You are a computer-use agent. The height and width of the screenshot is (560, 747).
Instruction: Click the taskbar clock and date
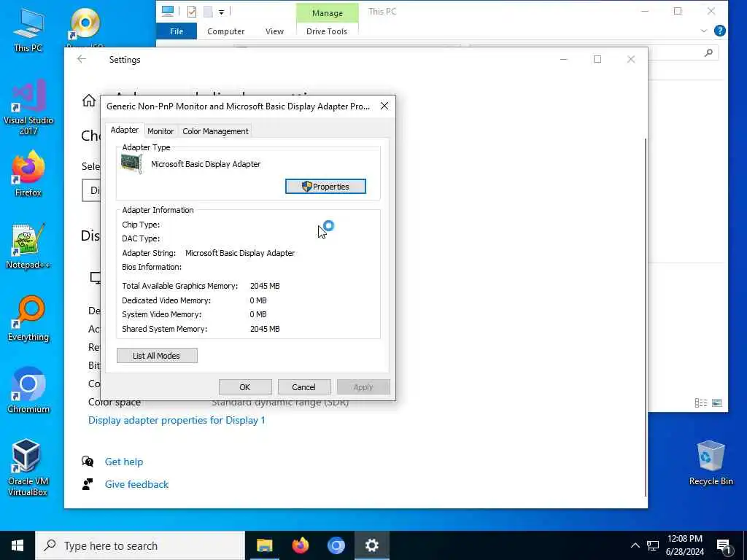coord(684,545)
